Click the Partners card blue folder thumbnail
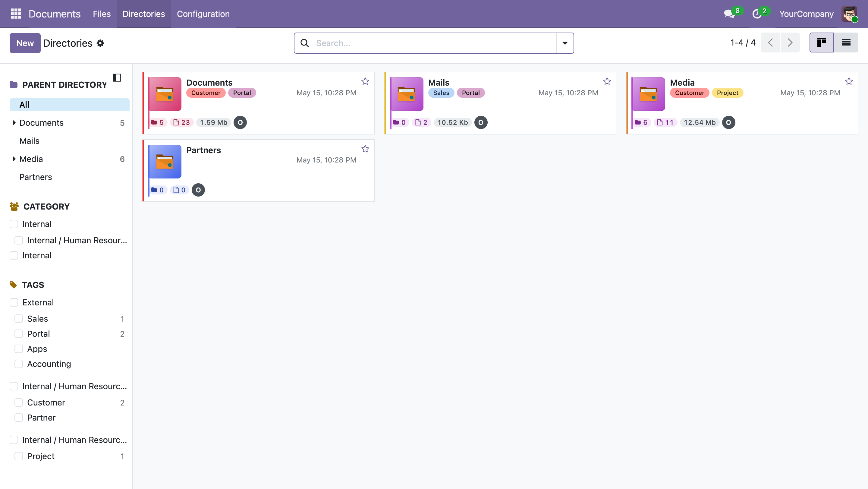 click(165, 161)
